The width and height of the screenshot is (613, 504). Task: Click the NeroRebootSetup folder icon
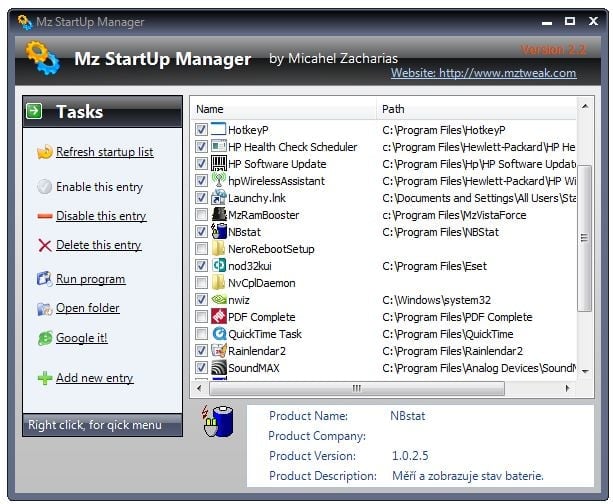point(219,248)
